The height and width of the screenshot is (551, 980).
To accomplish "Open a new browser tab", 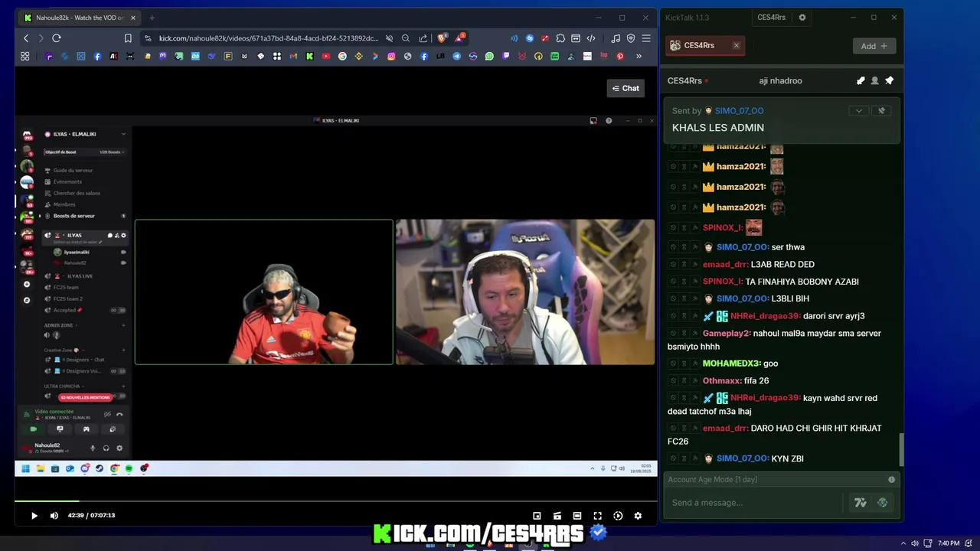I will click(x=152, y=18).
